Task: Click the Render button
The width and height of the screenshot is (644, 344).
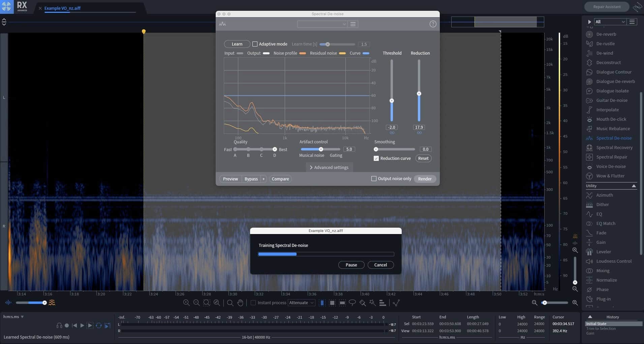Action: click(x=425, y=179)
